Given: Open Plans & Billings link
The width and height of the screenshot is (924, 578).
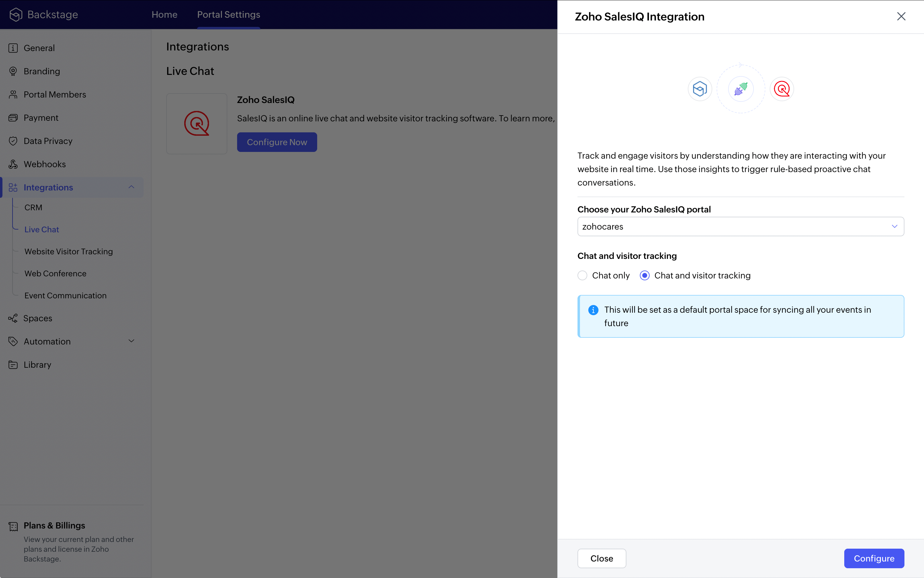Looking at the screenshot, I should click(54, 525).
